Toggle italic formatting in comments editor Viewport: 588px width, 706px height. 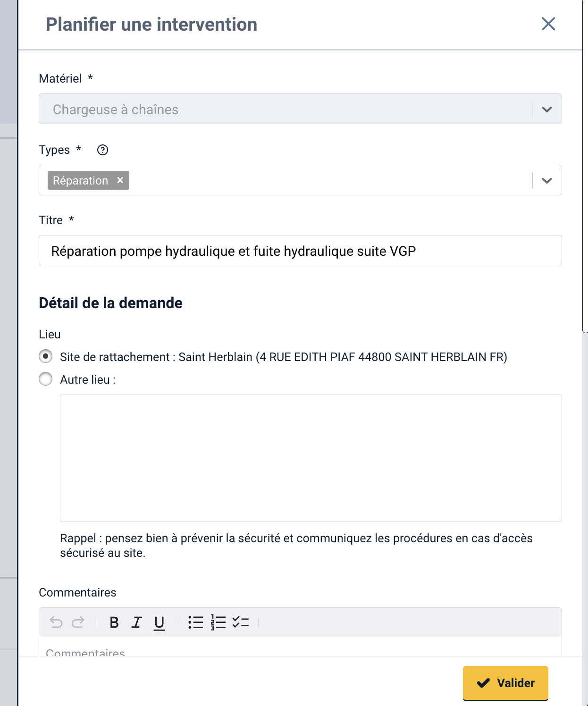coord(137,622)
